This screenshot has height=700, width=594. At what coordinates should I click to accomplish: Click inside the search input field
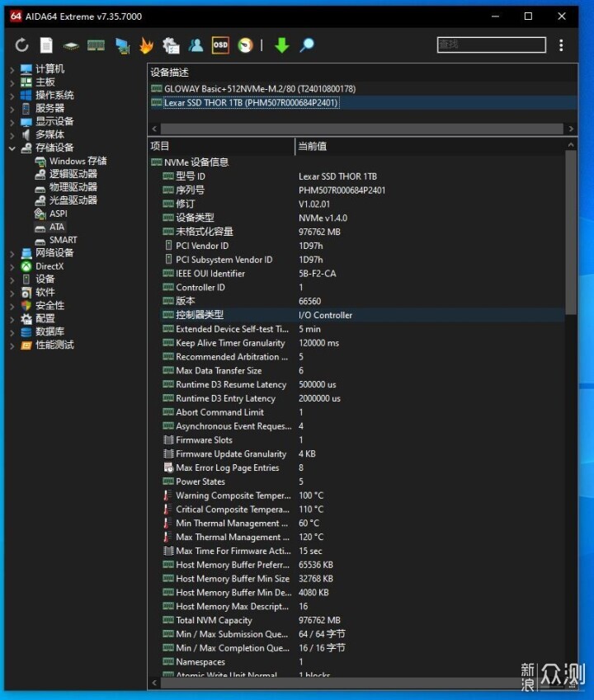pos(491,45)
